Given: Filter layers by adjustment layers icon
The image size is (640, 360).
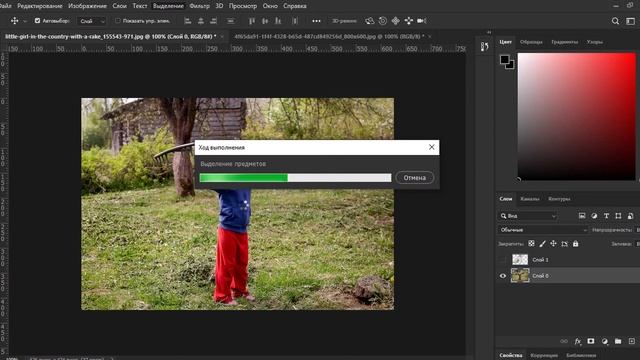Looking at the screenshot, I should point(594,216).
